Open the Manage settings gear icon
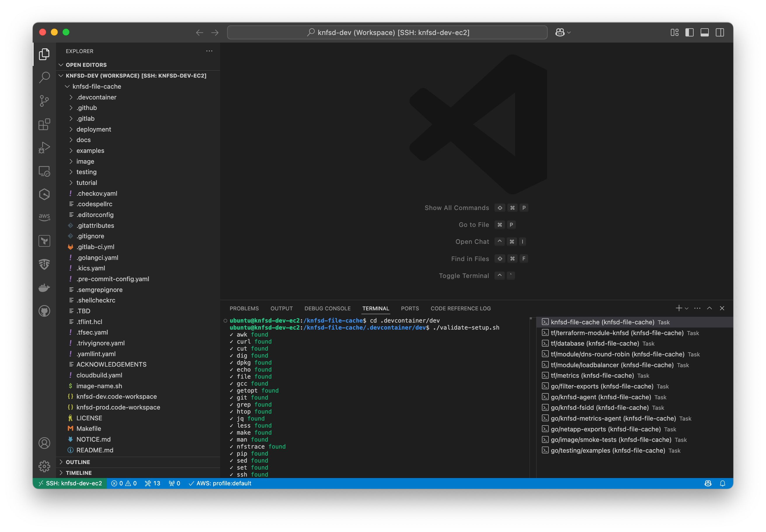The image size is (766, 532). coord(44,466)
